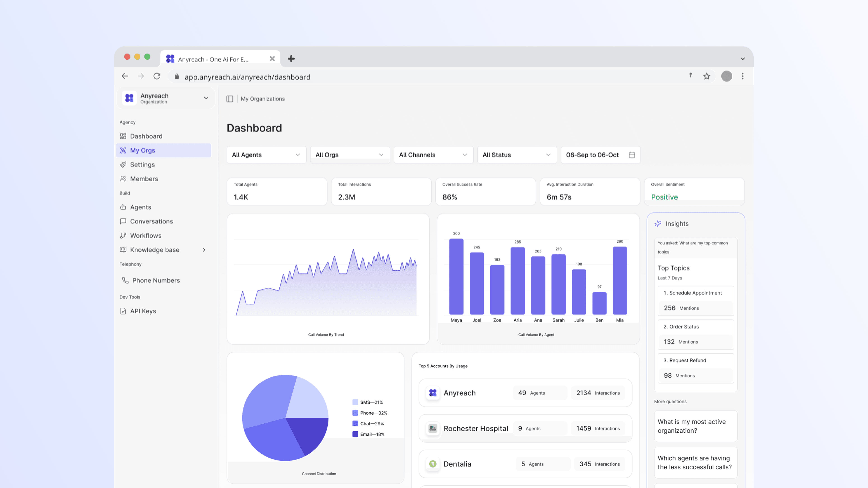Select the Request Refund topic card

pos(696,368)
